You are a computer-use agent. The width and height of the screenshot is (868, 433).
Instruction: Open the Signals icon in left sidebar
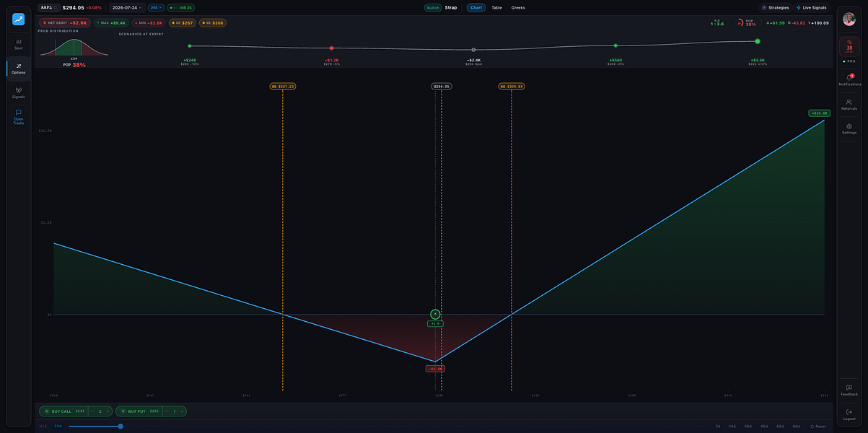pyautogui.click(x=19, y=92)
